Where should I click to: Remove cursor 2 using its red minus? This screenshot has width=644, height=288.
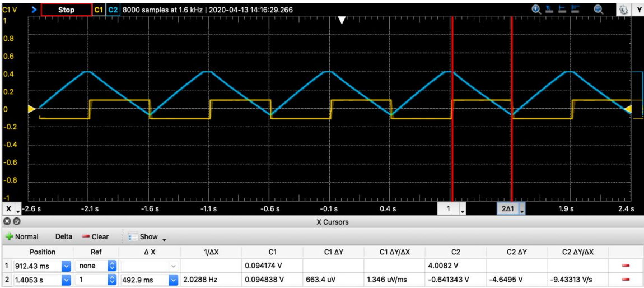coord(626,280)
